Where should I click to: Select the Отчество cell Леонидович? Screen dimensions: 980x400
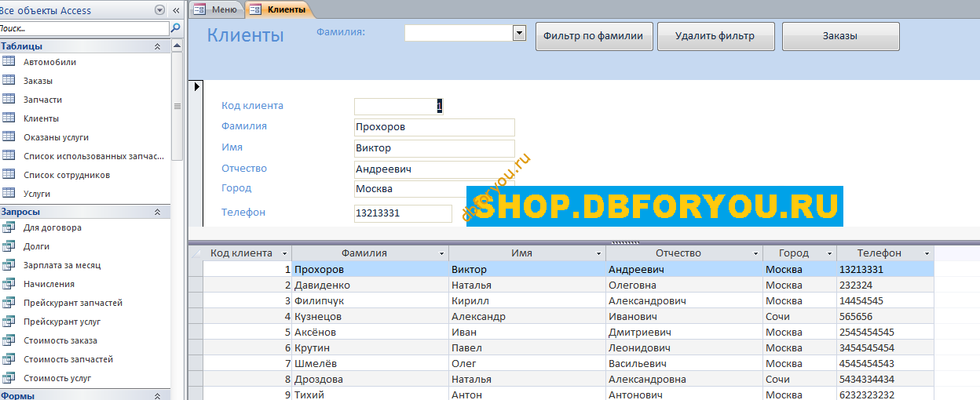coord(684,347)
